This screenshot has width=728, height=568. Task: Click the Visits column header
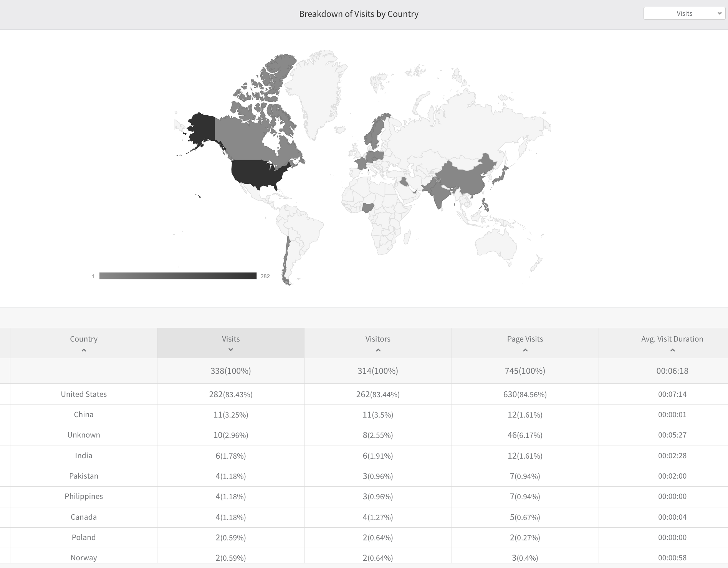pos(231,343)
